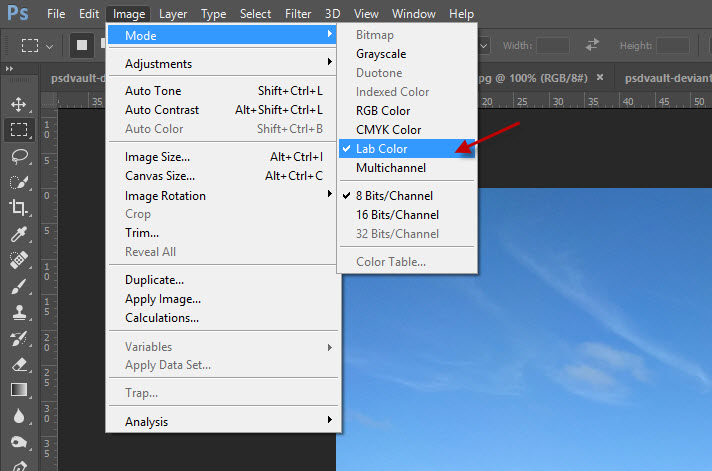This screenshot has height=471, width=712.
Task: Click the Width input field
Action: [553, 45]
